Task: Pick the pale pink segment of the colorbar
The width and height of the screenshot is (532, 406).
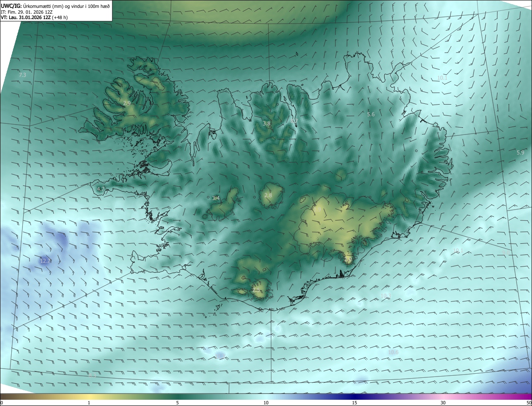Action: [x=443, y=396]
